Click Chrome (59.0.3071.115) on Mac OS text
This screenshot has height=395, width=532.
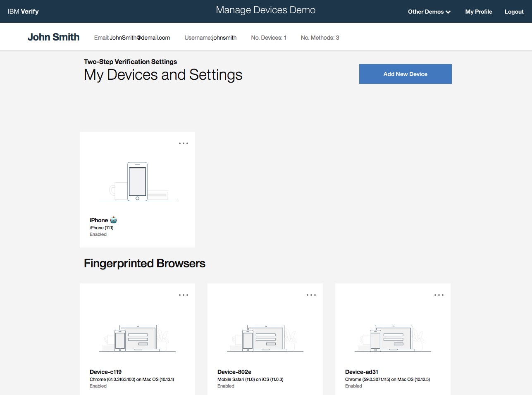click(x=388, y=379)
